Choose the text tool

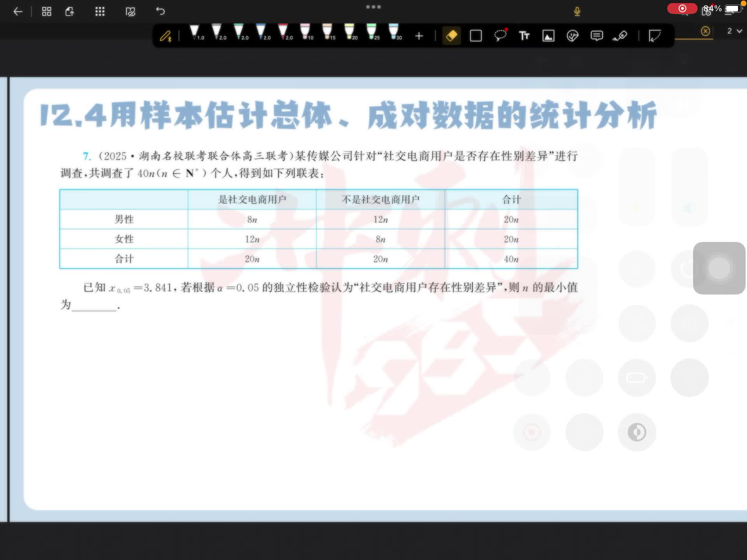(x=524, y=36)
